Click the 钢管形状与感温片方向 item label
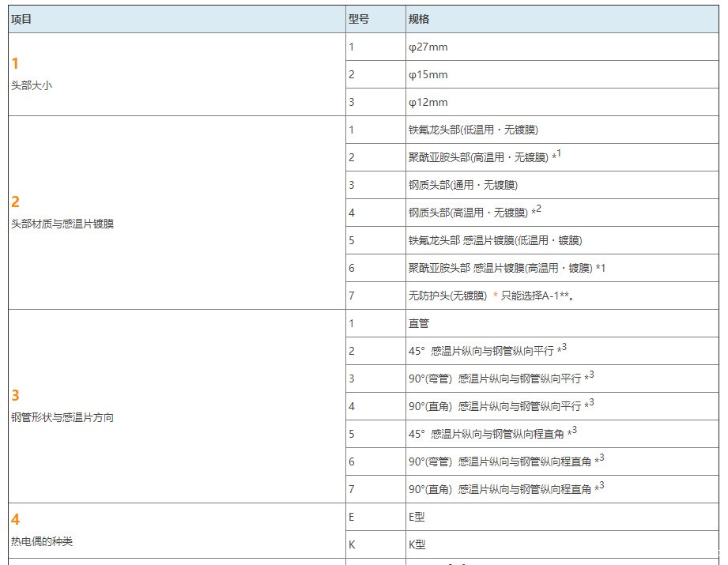The width and height of the screenshot is (728, 565). pos(62,417)
